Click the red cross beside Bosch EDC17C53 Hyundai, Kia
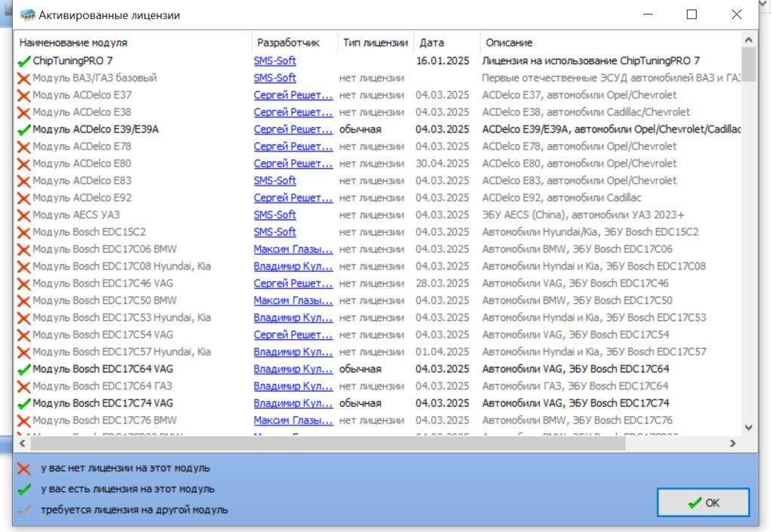This screenshot has width=772, height=532. pos(23,318)
